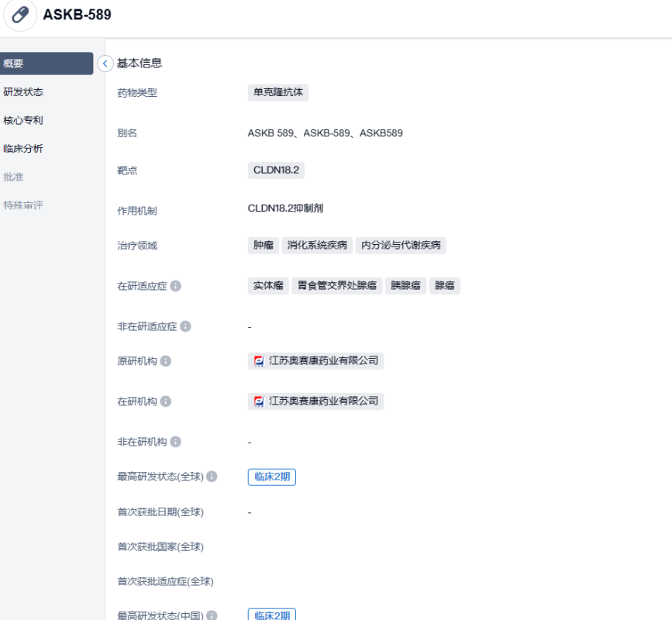Select the 概要 sidebar tab
This screenshot has height=620, width=672.
tap(47, 64)
